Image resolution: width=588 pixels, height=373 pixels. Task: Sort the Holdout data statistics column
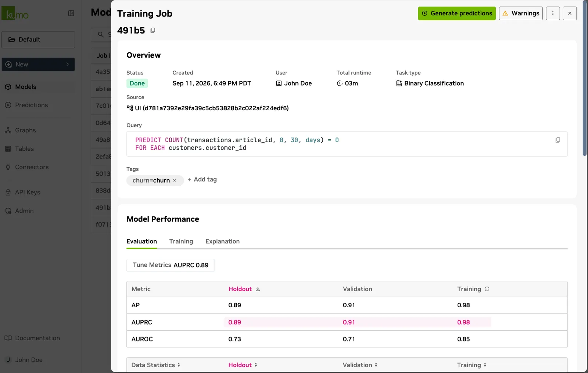(x=243, y=365)
